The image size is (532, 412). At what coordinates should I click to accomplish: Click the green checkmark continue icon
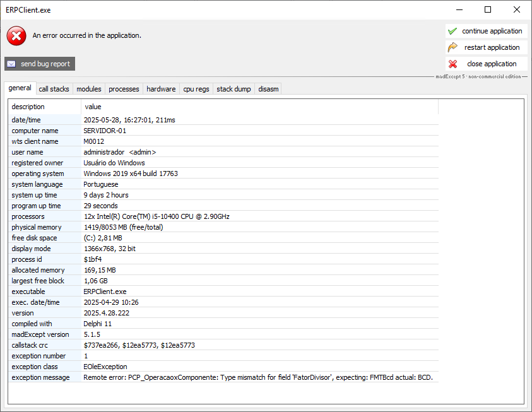coord(452,31)
